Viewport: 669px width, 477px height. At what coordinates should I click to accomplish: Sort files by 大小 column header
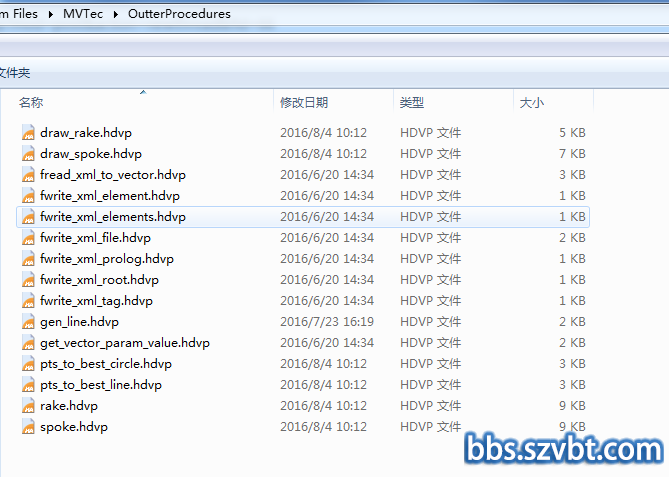(532, 102)
